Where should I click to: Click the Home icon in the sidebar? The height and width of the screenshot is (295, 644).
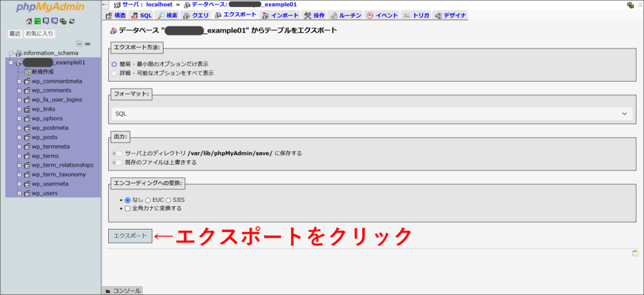29,21
